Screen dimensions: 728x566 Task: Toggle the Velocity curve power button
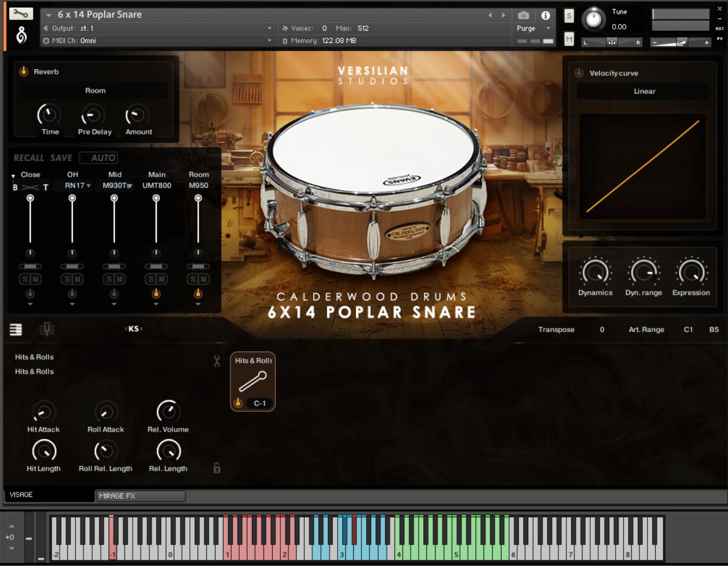point(579,73)
